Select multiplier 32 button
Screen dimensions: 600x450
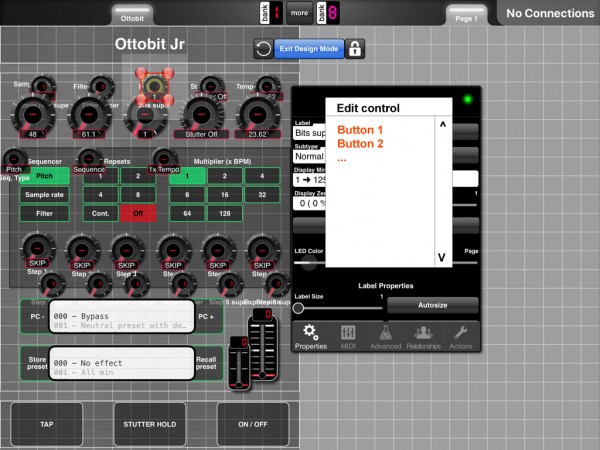click(x=262, y=195)
